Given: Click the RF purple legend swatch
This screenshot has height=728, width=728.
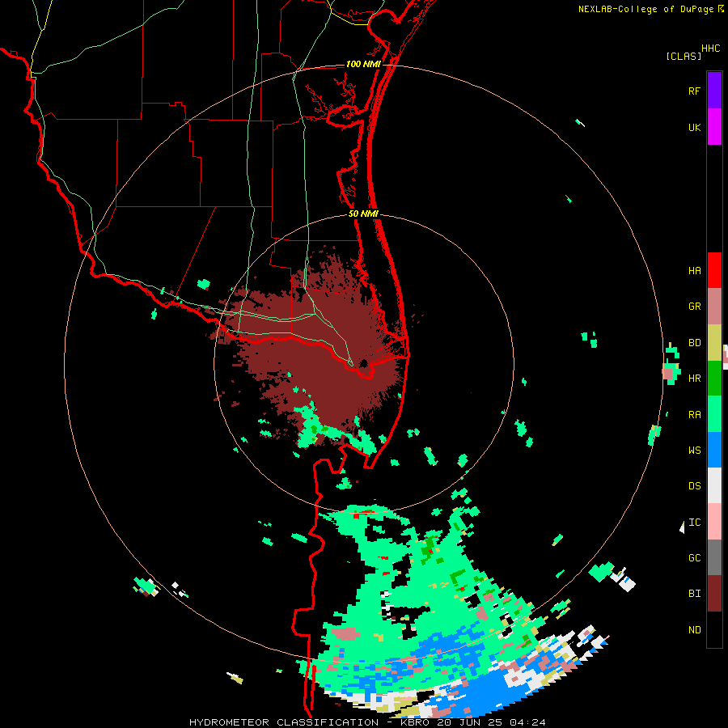Looking at the screenshot, I should click(x=714, y=90).
